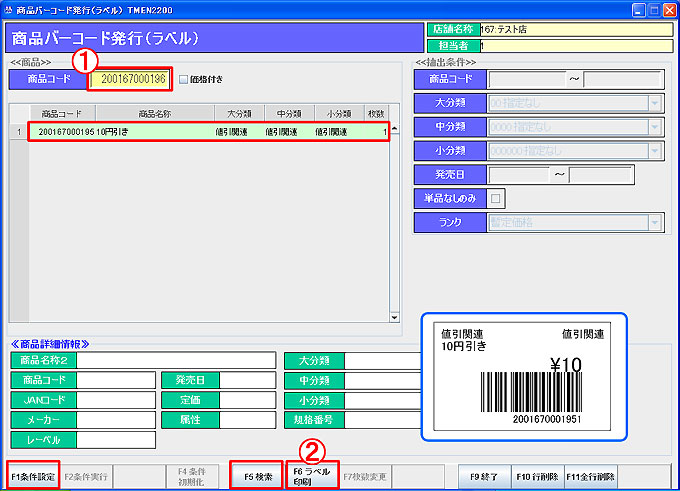Click the table scrollbar up arrow

pos(393,129)
